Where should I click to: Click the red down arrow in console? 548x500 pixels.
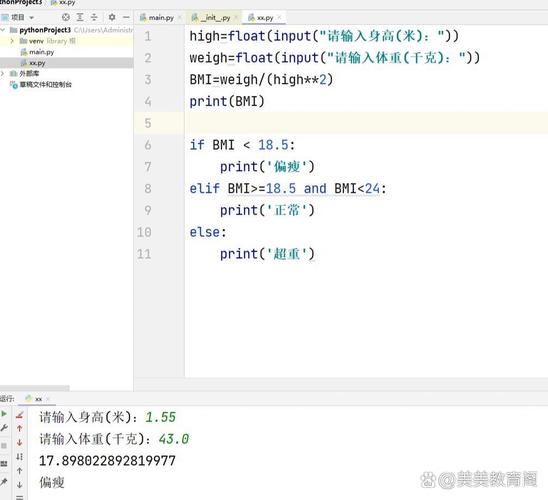click(20, 443)
